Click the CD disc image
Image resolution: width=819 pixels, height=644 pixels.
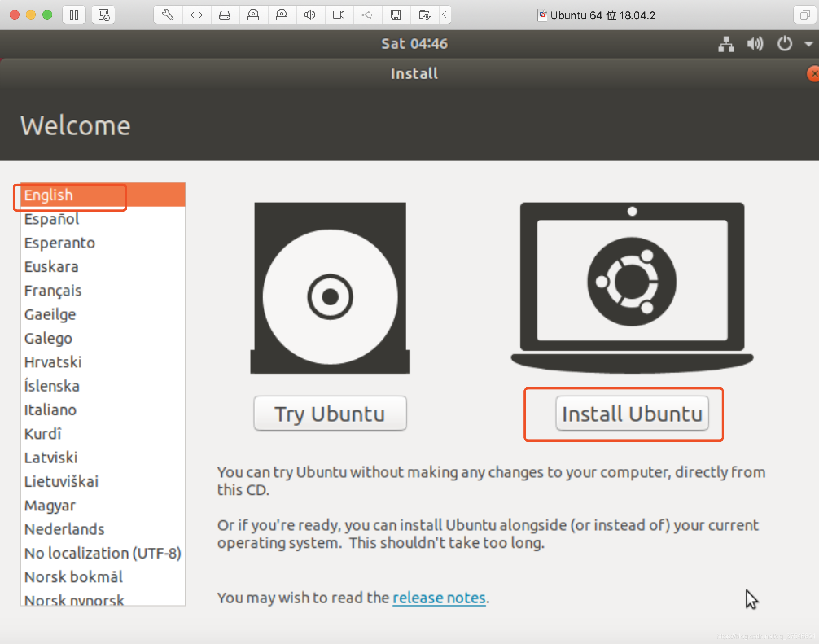pos(330,288)
